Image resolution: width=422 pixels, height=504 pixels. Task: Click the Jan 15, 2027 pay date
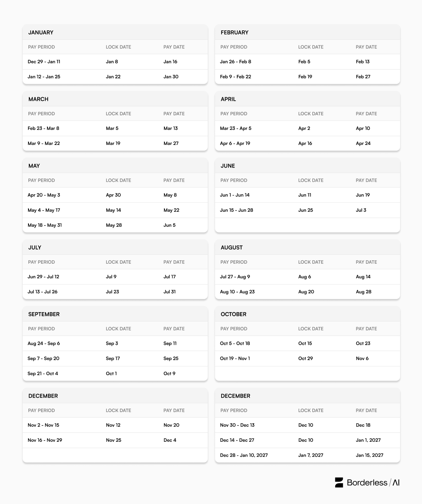[369, 455]
